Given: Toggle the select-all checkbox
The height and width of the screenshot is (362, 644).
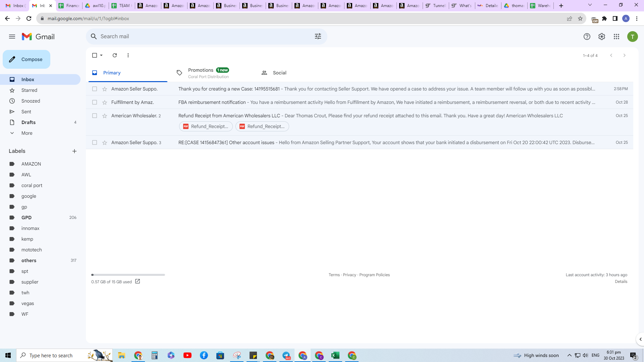Looking at the screenshot, I should click(x=95, y=55).
